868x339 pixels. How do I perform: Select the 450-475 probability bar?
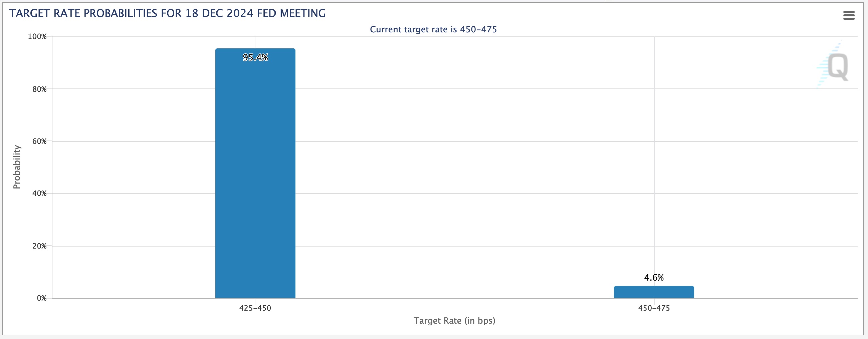click(x=654, y=292)
